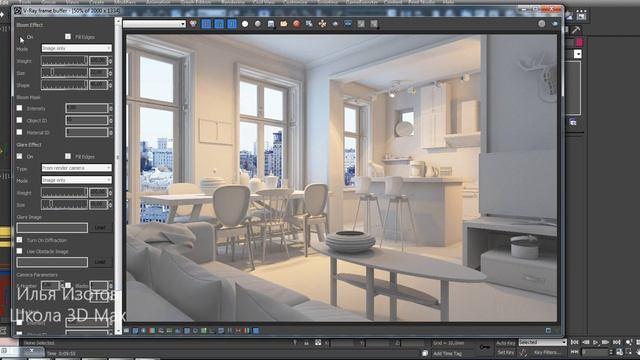Click the Bloom Mask Intensity value field
The image size is (640, 360).
87,108
